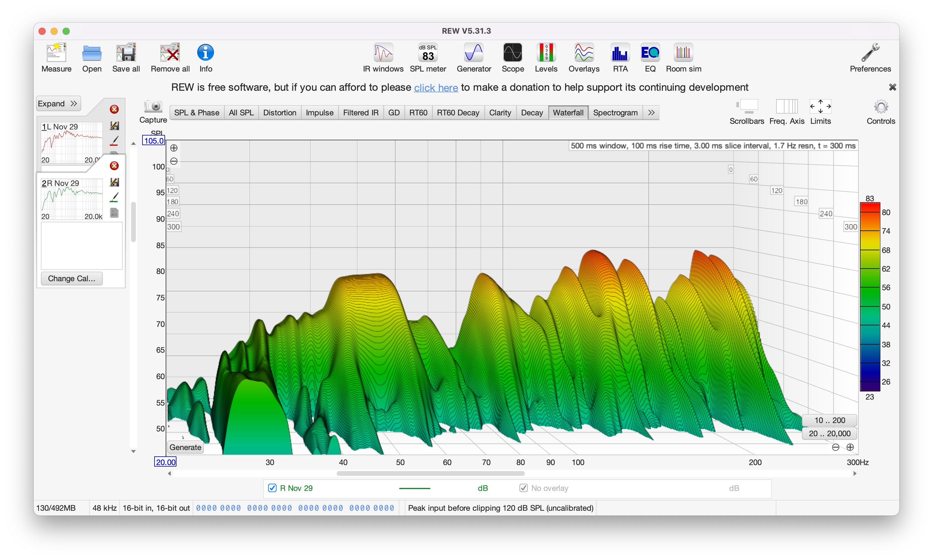This screenshot has height=560, width=933.
Task: Follow the click here donation link
Action: click(x=436, y=87)
